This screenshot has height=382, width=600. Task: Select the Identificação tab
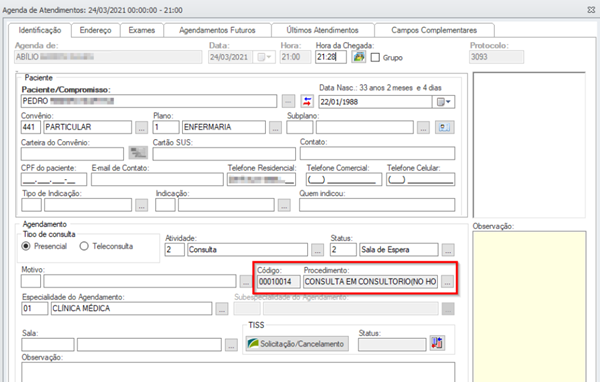[x=40, y=30]
